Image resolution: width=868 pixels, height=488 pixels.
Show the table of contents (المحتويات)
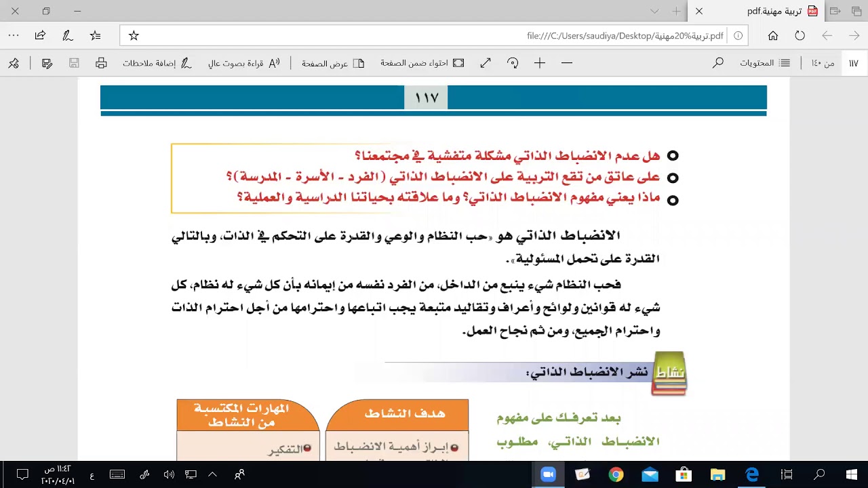pyautogui.click(x=765, y=63)
